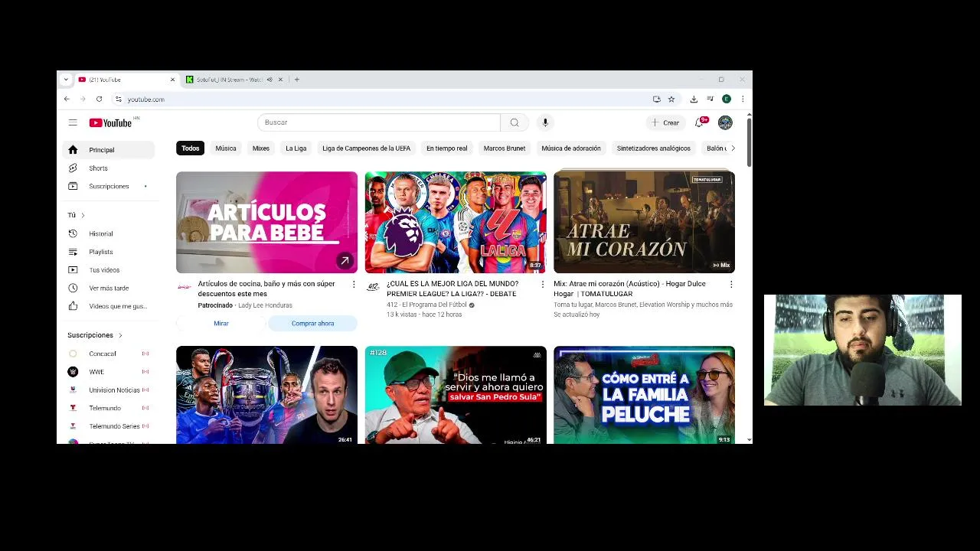Go to Principal in the sidebar
Viewport: 980px width, 551px height.
coord(109,150)
